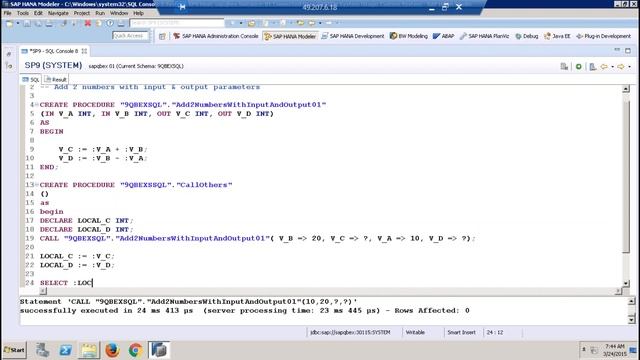Click the 'Writable' status bar entry

pyautogui.click(x=415, y=332)
